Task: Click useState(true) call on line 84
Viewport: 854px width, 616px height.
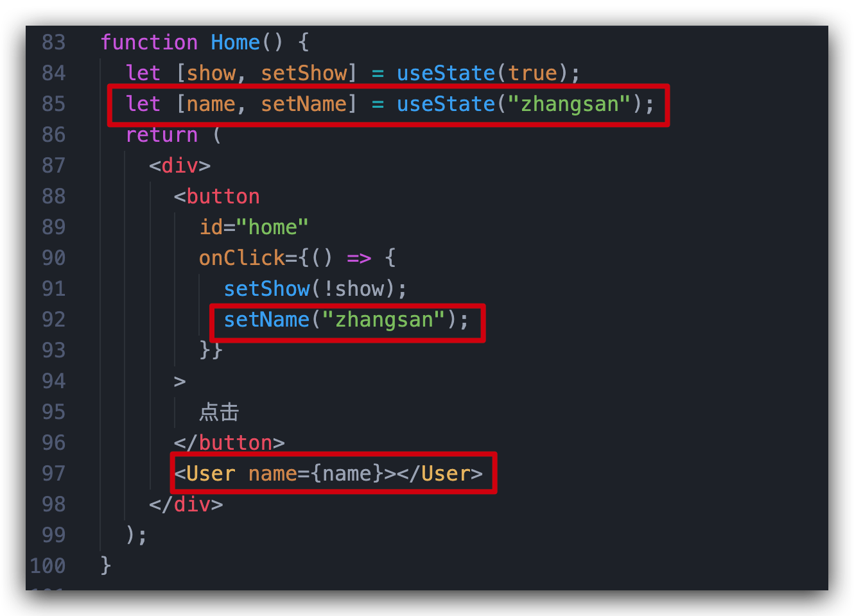Action: point(482,73)
